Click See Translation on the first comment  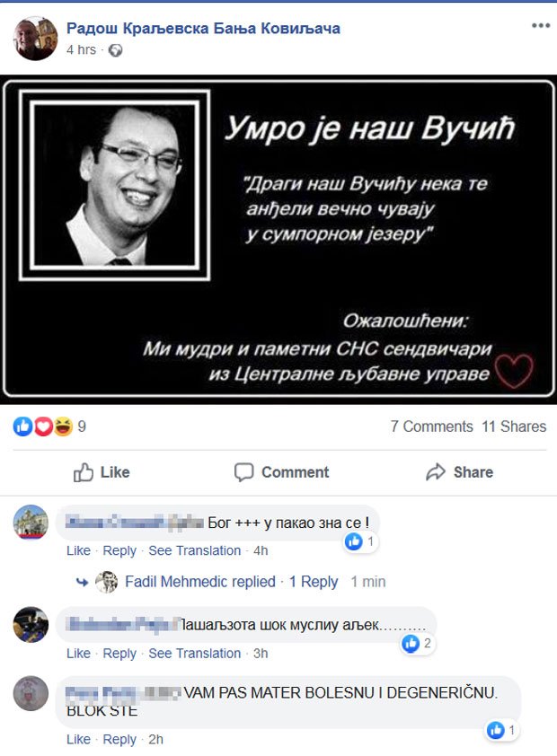194,550
